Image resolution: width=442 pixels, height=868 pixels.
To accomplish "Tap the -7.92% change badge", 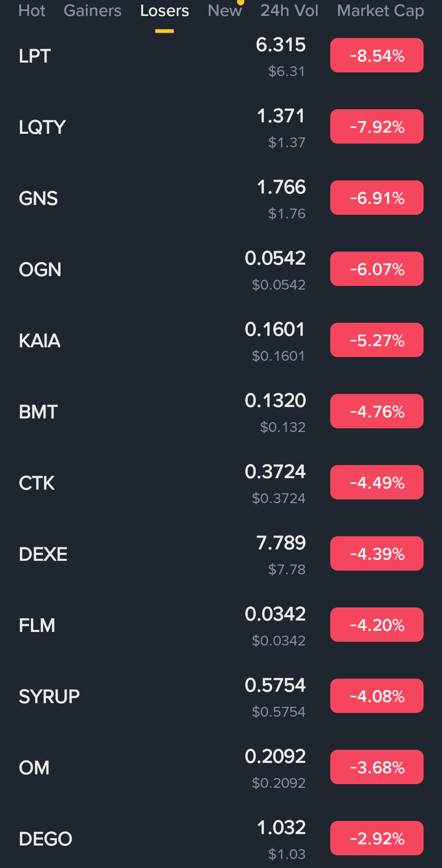I will click(x=377, y=127).
